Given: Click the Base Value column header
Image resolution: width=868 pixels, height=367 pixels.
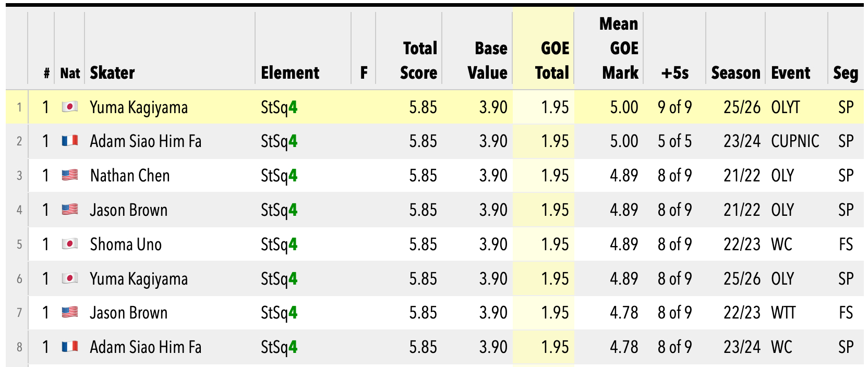Looking at the screenshot, I should tap(487, 60).
